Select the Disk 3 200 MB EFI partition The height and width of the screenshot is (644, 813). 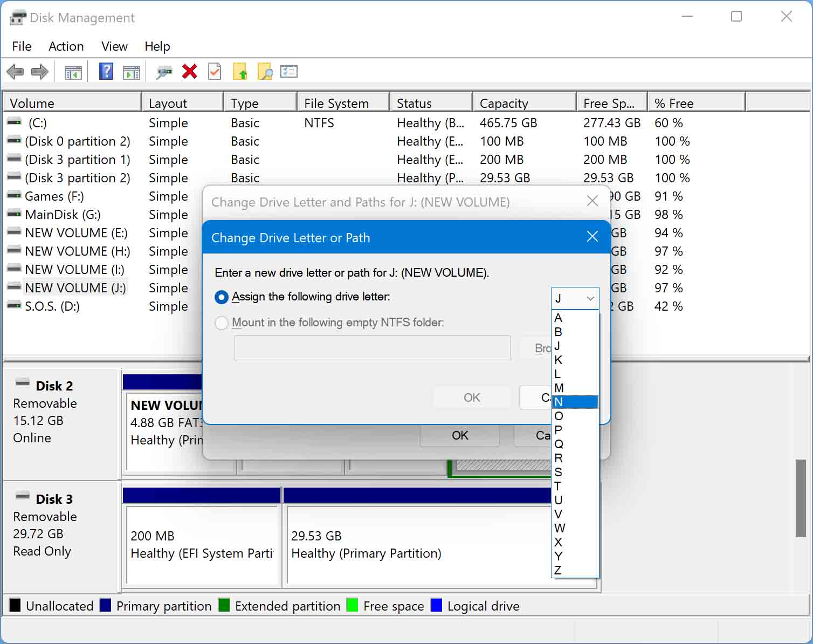click(202, 545)
